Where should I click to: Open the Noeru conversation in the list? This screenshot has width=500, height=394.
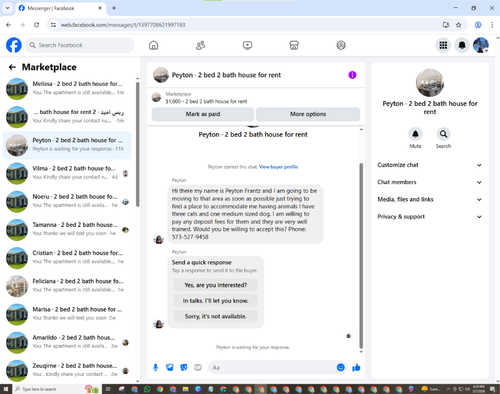click(x=67, y=201)
